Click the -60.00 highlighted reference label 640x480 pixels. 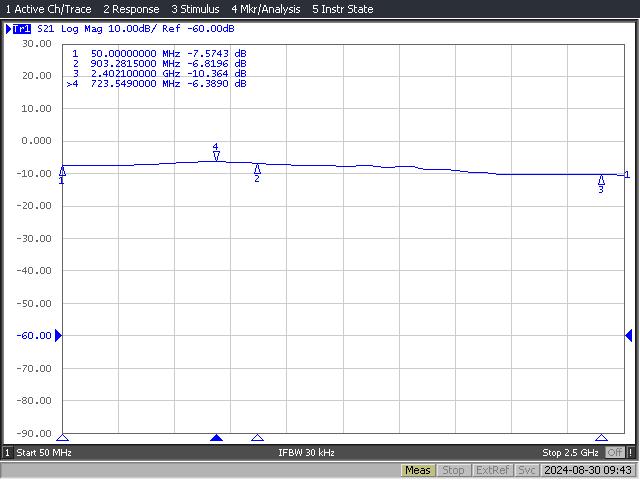(x=34, y=336)
